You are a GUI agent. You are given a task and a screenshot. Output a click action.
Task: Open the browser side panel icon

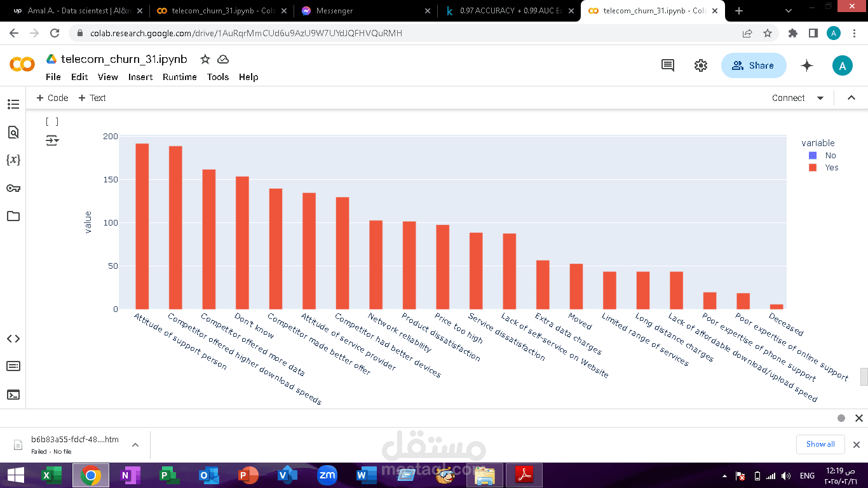tap(813, 33)
